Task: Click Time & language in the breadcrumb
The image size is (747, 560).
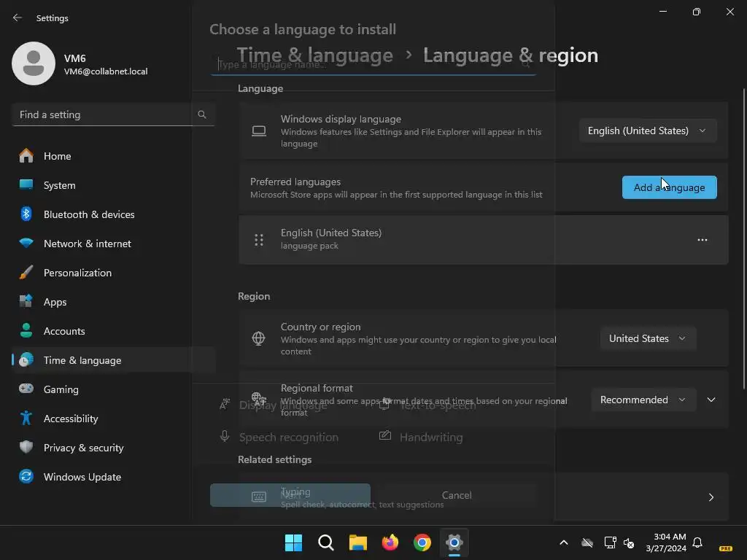Action: [314, 55]
